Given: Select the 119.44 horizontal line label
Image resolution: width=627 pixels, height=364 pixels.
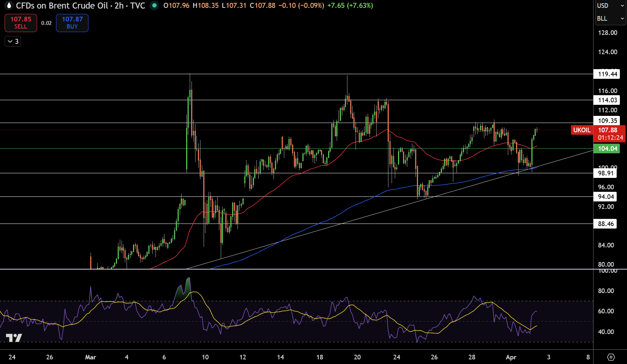Looking at the screenshot, I should click(607, 74).
